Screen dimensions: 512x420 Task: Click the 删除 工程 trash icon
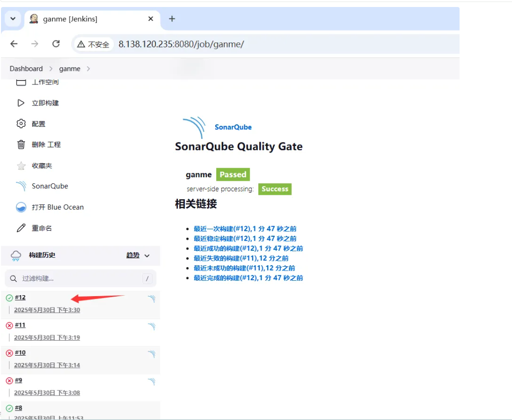click(21, 144)
